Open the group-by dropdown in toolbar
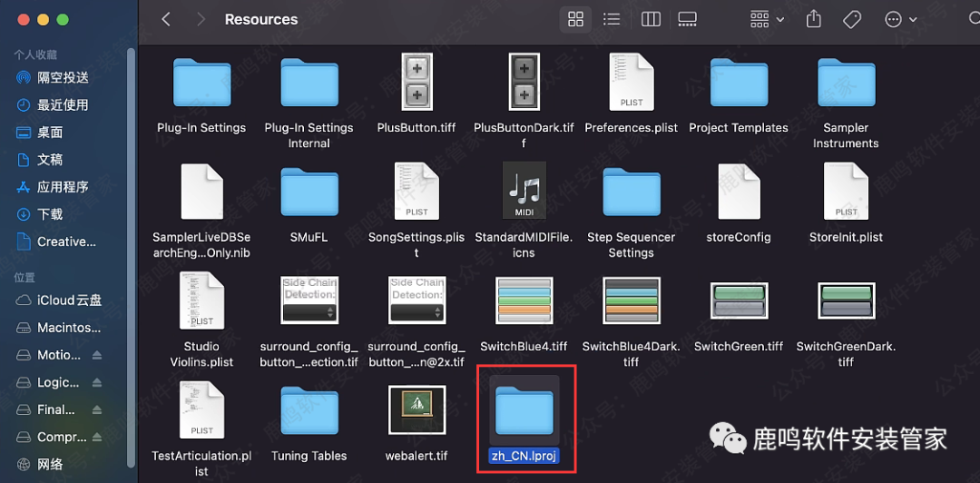The image size is (980, 483). coord(767,19)
